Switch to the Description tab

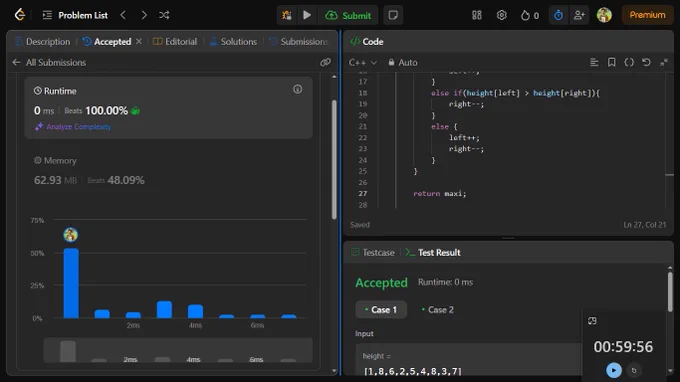[42, 42]
